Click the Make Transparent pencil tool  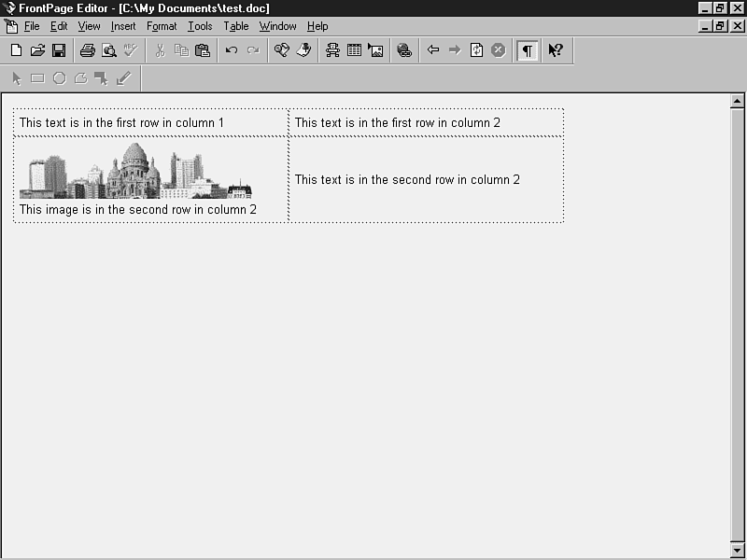click(123, 78)
